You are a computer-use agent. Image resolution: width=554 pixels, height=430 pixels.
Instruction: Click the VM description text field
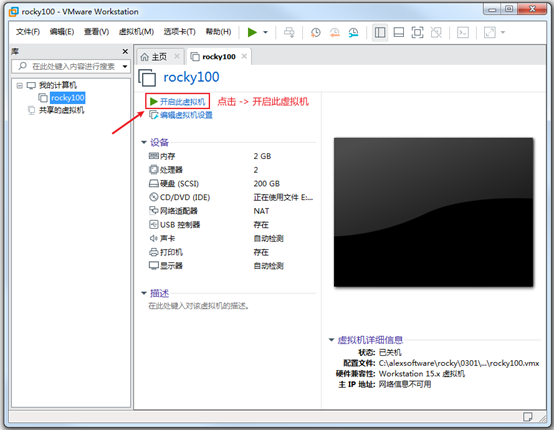tap(198, 306)
